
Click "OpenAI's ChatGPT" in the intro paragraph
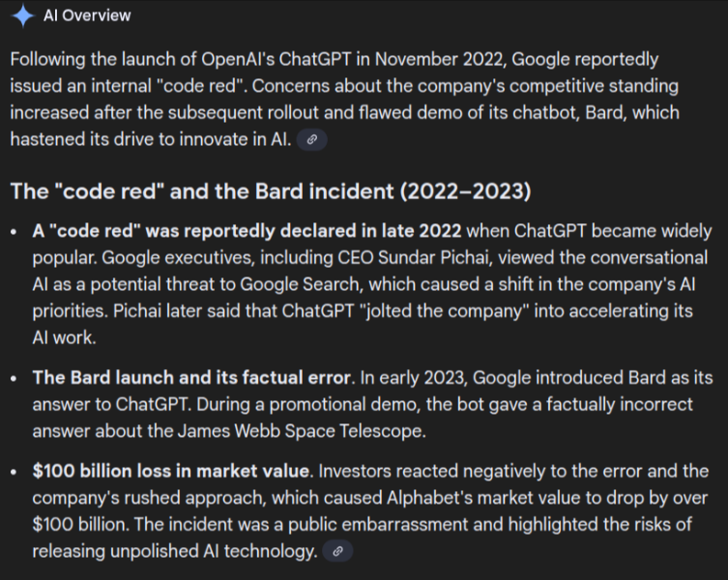pos(223,58)
